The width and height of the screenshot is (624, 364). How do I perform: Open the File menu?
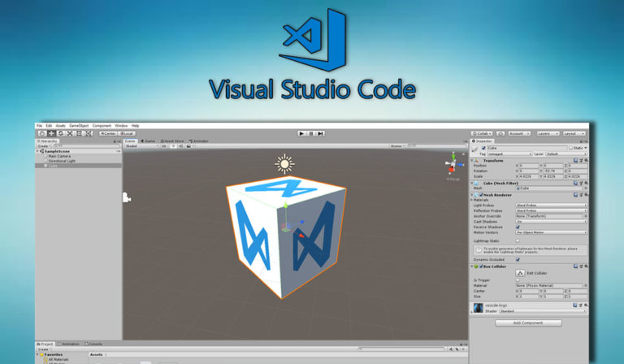[x=39, y=126]
